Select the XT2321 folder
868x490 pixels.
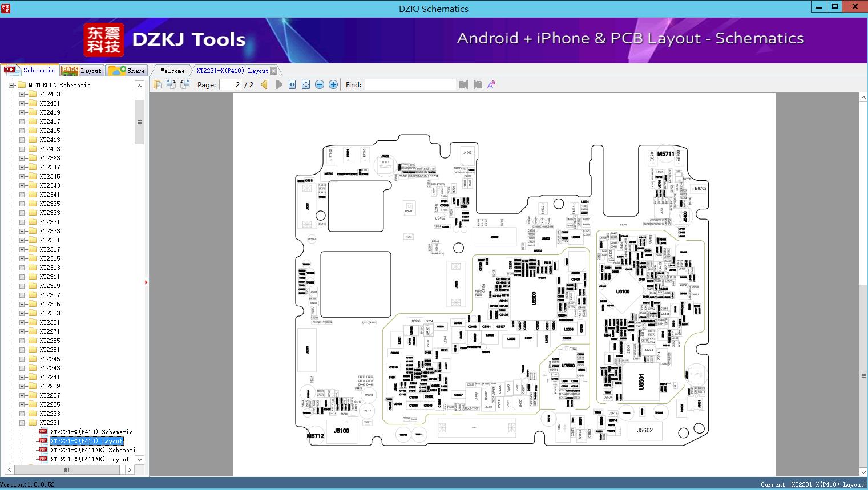coord(50,240)
